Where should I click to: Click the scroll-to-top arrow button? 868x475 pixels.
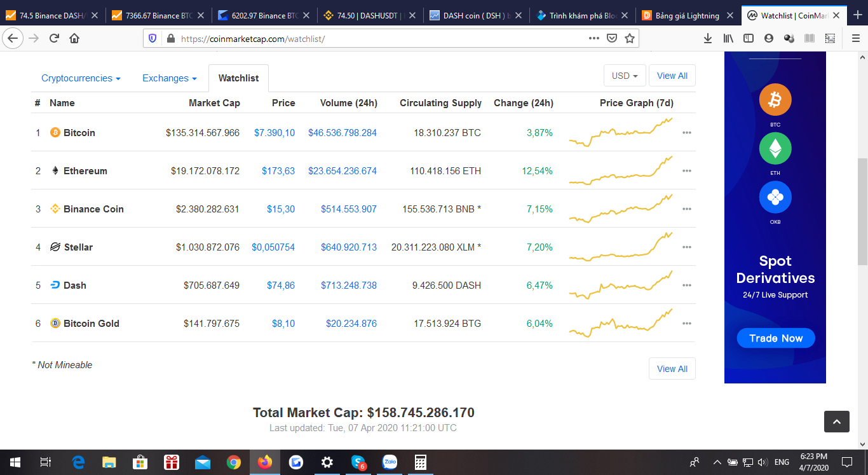(837, 422)
